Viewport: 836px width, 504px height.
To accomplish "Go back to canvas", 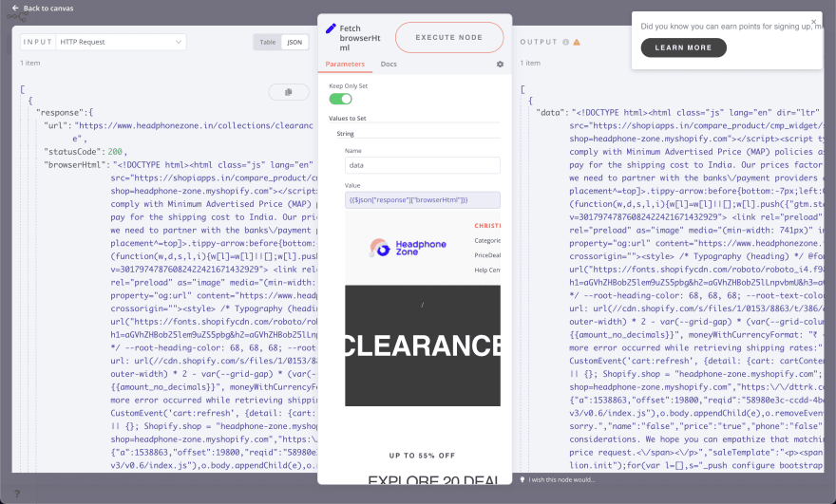I will tap(43, 8).
